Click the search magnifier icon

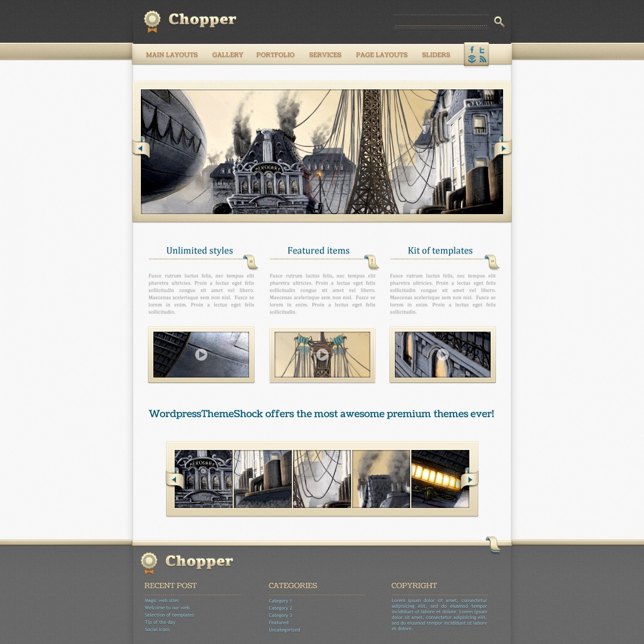(499, 21)
